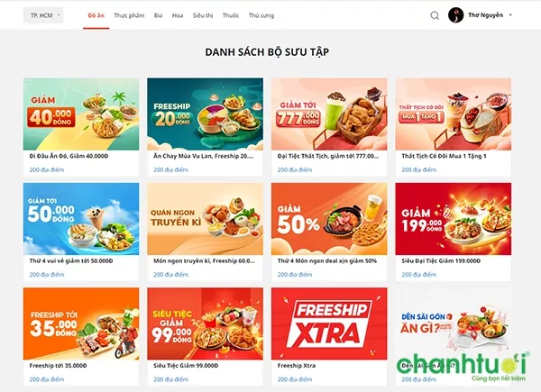Open the search magnifier icon
The height and width of the screenshot is (392, 541).
click(x=435, y=15)
